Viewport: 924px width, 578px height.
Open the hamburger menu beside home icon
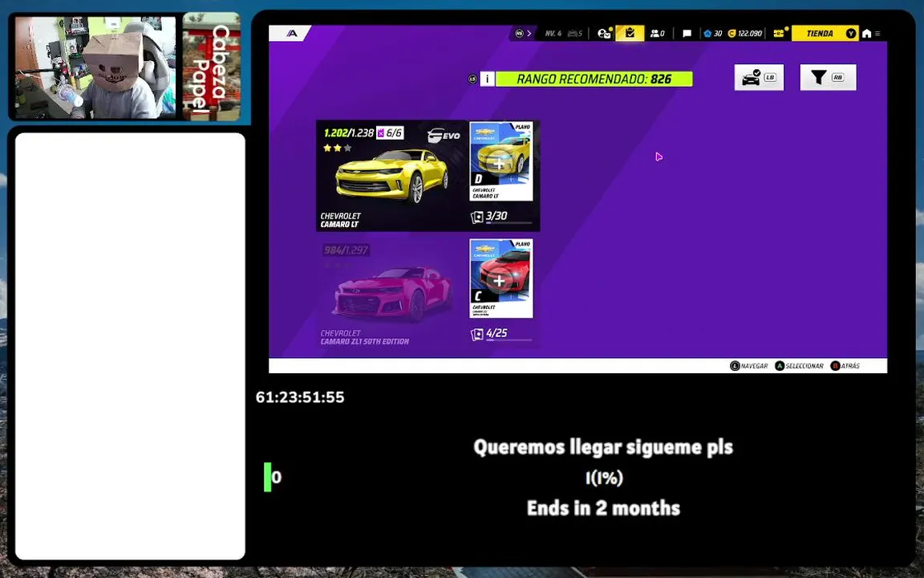877,34
